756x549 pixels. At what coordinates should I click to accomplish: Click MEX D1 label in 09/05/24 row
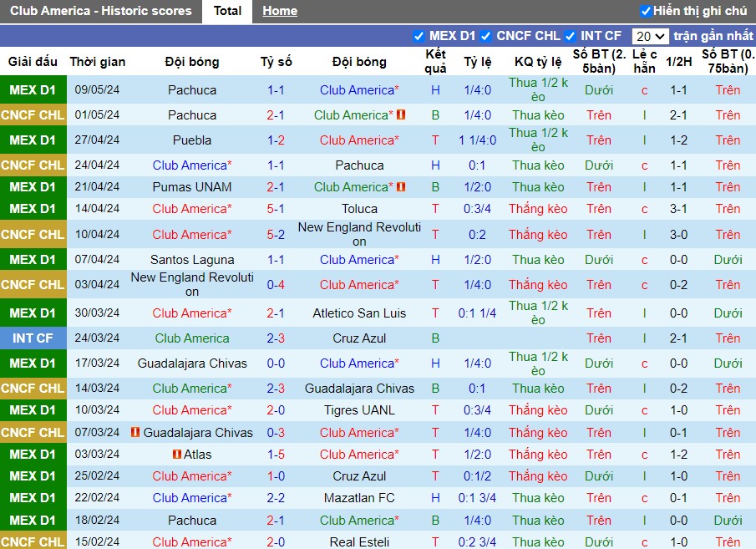click(x=33, y=90)
